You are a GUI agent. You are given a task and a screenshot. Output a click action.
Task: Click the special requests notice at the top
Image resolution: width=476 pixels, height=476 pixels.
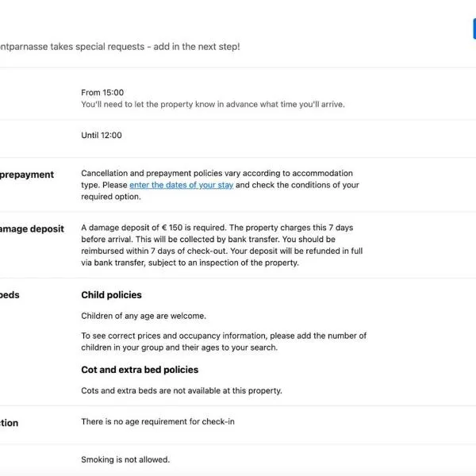[119, 47]
